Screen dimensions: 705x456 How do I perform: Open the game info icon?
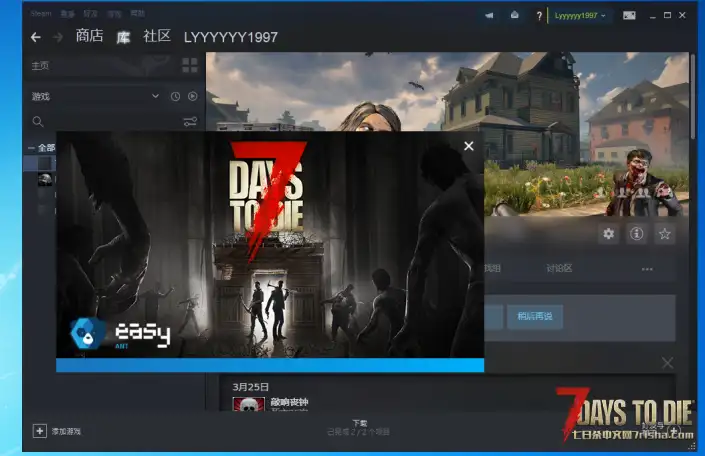[x=636, y=234]
